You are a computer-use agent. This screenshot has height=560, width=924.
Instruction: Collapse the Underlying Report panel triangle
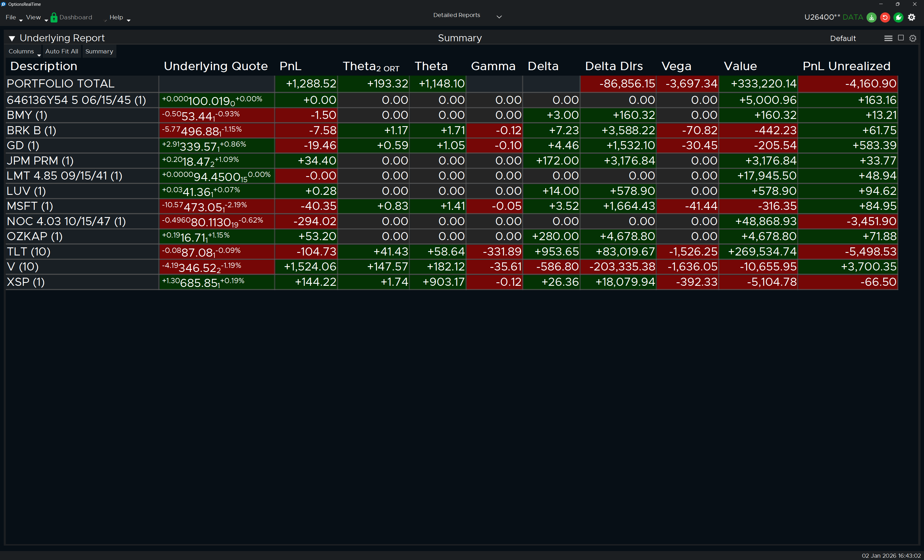12,38
